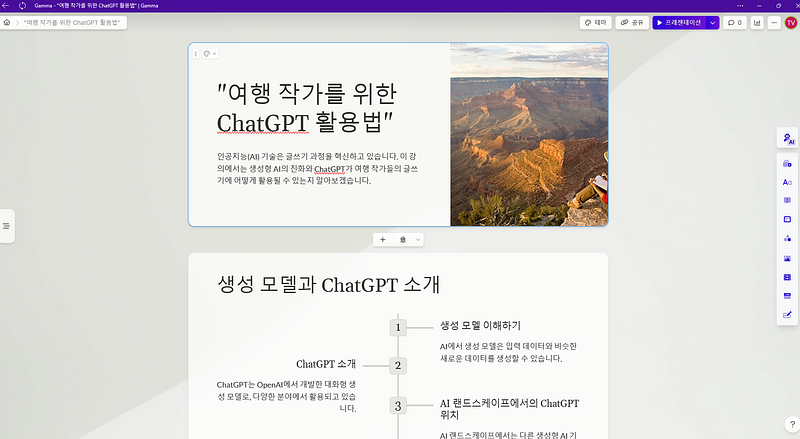Add a new card with the plus button

[383, 239]
